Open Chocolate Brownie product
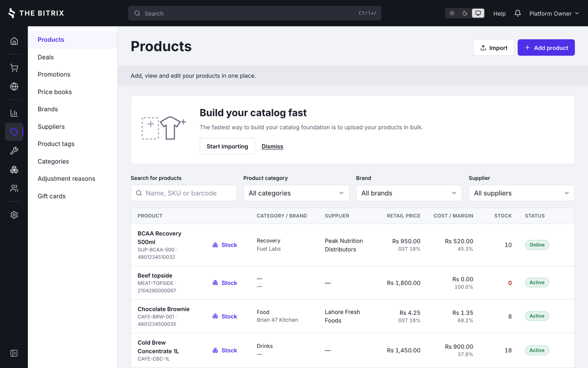The height and width of the screenshot is (368, 588). [x=164, y=309]
